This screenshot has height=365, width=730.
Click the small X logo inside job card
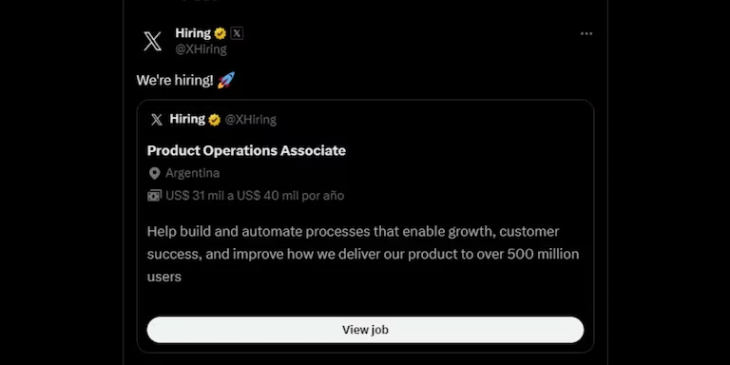tap(156, 120)
